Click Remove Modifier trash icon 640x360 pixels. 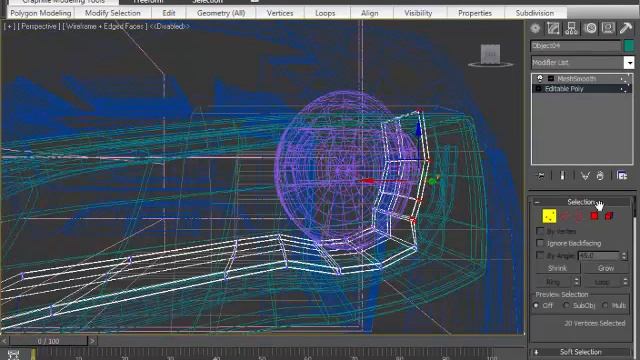pos(600,176)
